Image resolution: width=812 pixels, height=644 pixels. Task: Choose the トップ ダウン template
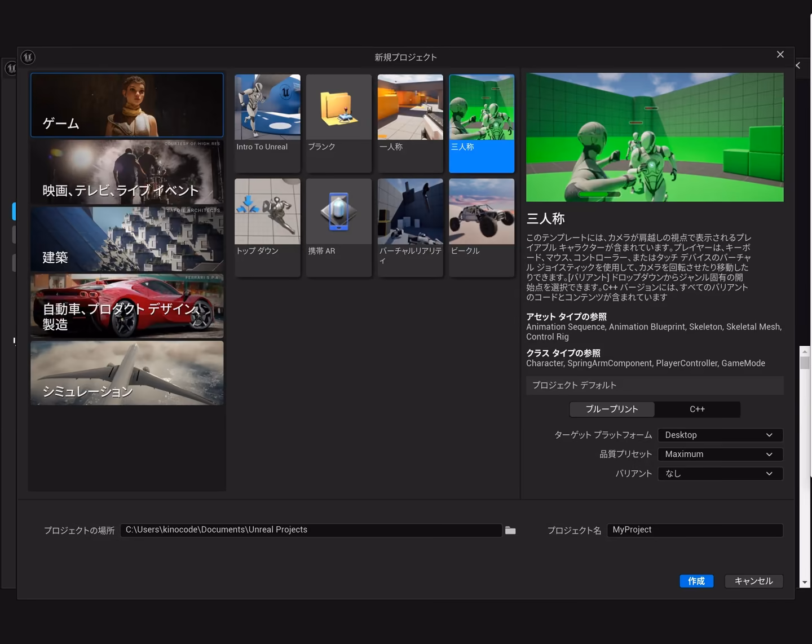click(x=267, y=228)
